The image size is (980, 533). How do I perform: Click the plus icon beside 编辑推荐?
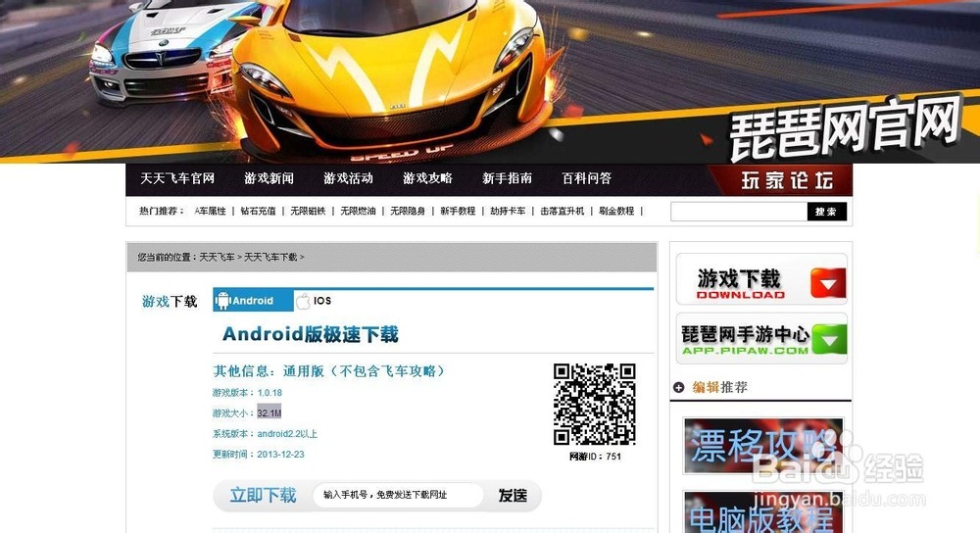[679, 388]
